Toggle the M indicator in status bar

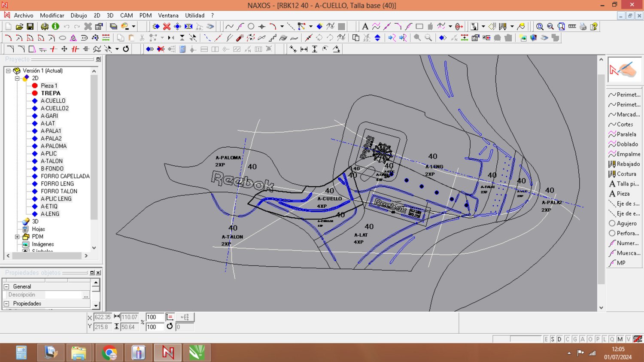click(x=620, y=339)
